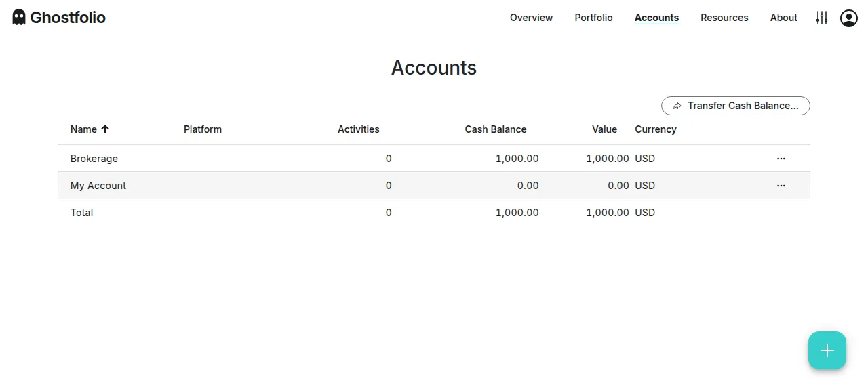Click the plus button to add account
The width and height of the screenshot is (868, 391).
[827, 350]
